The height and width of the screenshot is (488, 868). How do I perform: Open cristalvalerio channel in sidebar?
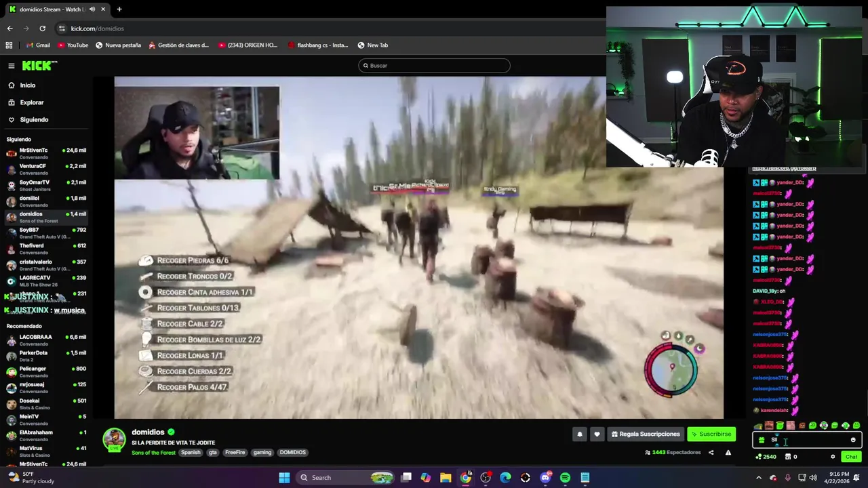[x=45, y=264]
